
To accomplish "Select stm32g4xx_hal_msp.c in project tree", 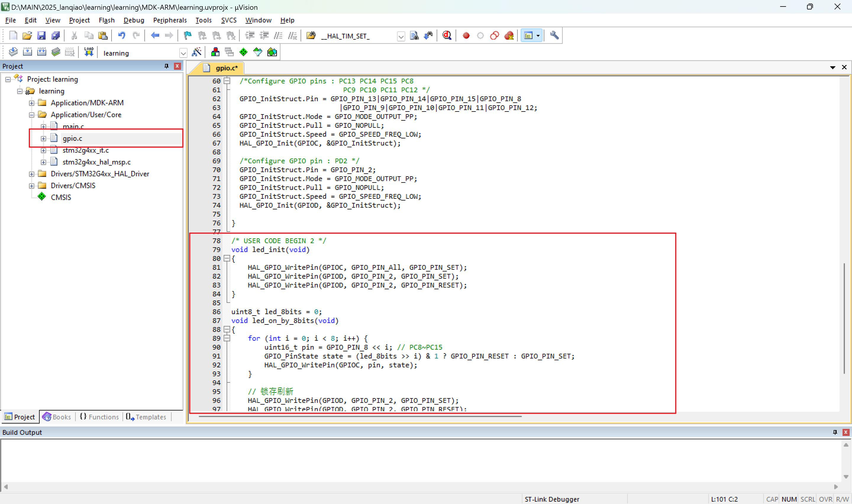I will [x=96, y=162].
